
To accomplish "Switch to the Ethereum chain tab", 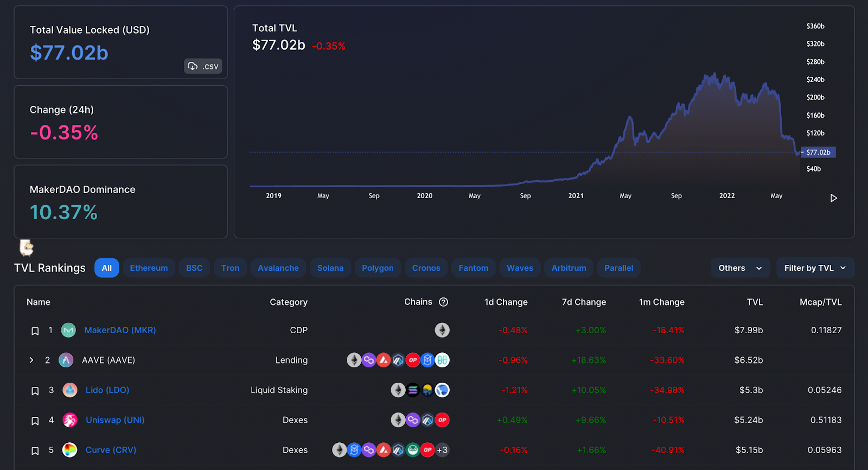I will tap(149, 268).
